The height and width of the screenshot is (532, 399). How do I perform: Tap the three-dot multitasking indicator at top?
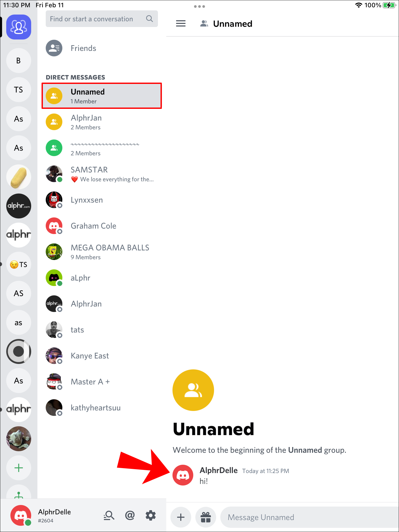[x=199, y=6]
